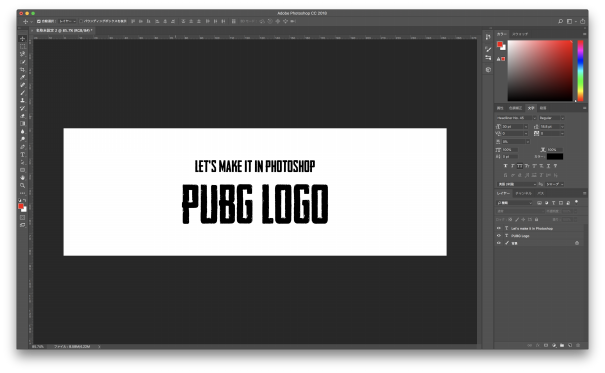
Task: Click the new group folder icon
Action: [562, 345]
